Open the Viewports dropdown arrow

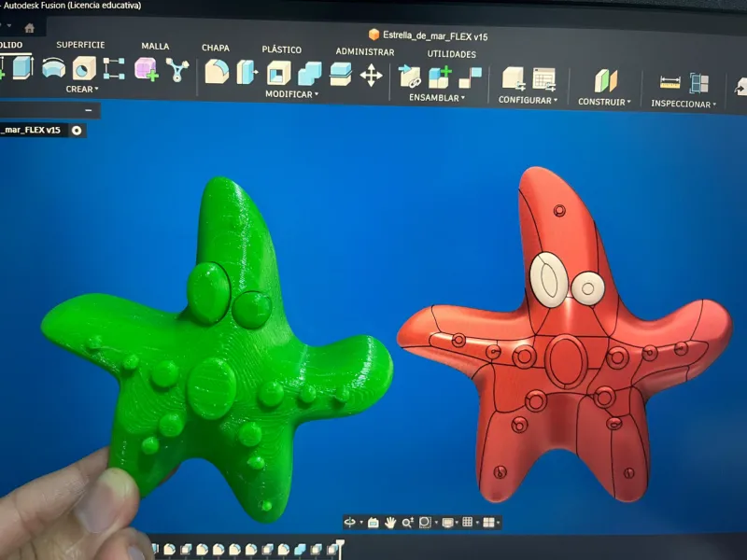pyautogui.click(x=498, y=523)
